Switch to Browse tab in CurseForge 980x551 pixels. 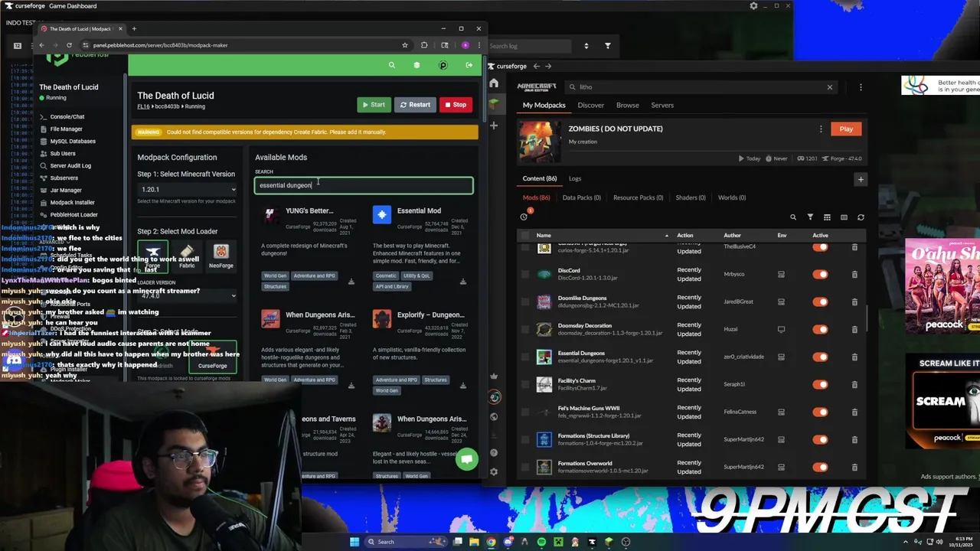click(627, 106)
